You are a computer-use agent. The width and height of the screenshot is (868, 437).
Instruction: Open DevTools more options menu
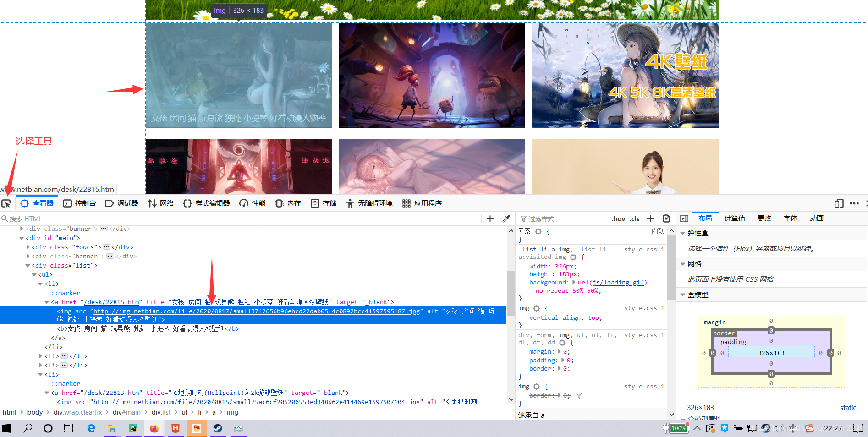854,203
